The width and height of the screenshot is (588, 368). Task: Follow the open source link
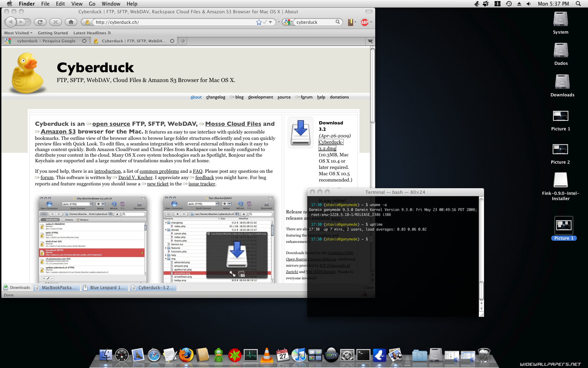(x=111, y=124)
